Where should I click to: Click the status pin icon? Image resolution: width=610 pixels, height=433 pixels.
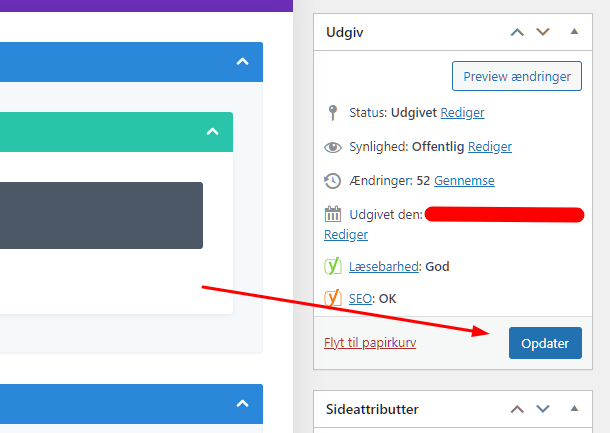pos(333,113)
